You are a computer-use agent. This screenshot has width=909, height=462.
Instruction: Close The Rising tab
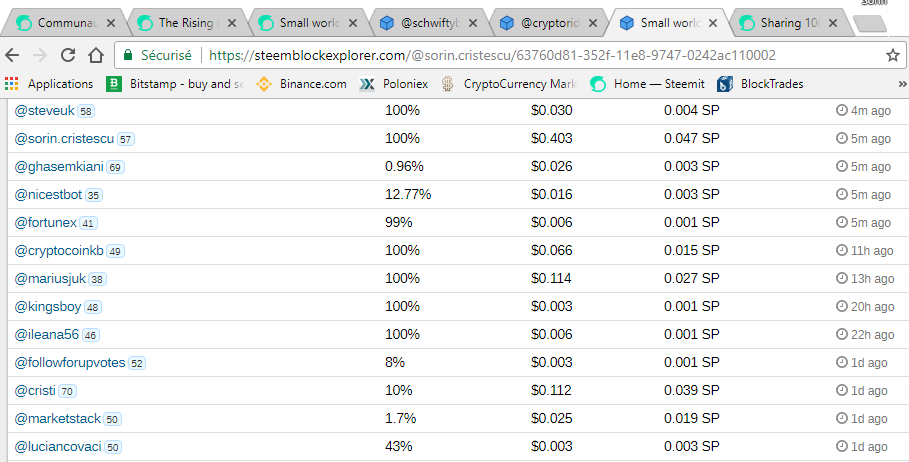pos(232,23)
